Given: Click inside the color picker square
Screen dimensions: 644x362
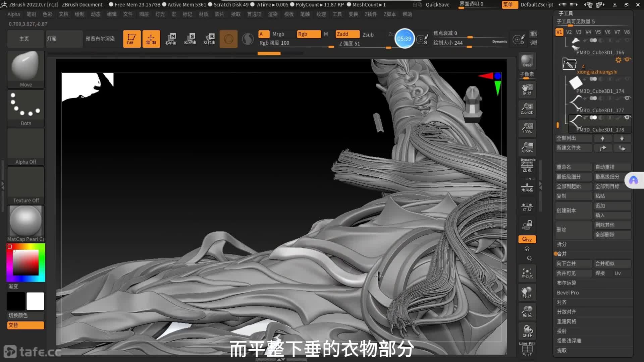Looking at the screenshot, I should point(26,262).
